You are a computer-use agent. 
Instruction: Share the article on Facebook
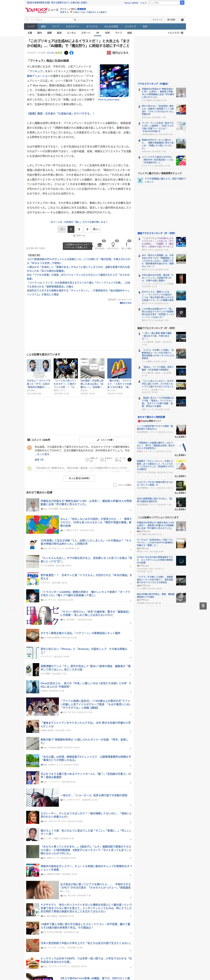pos(71,53)
